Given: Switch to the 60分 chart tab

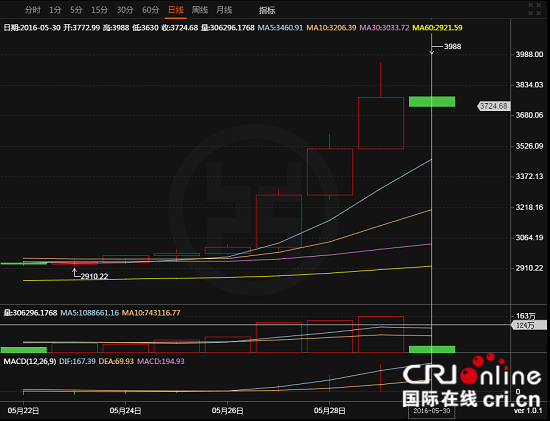Looking at the screenshot, I should [x=151, y=10].
